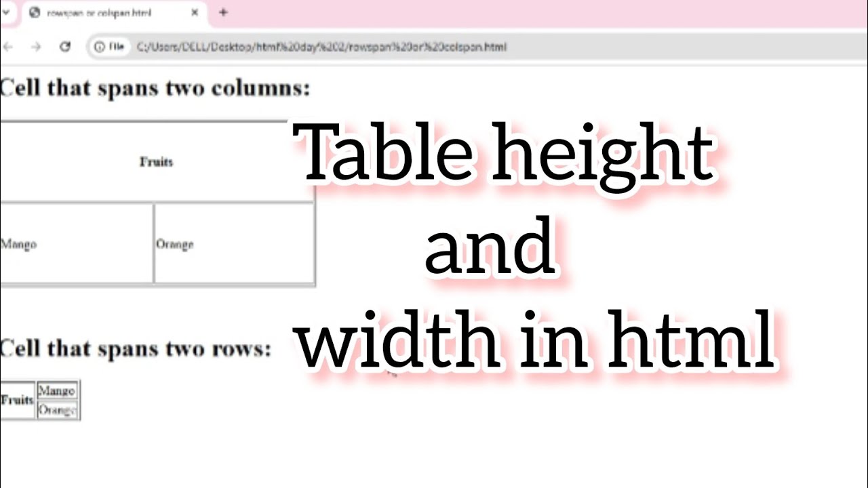Click the Orange cell in small rowspan table
868x488 pixels.
[57, 410]
